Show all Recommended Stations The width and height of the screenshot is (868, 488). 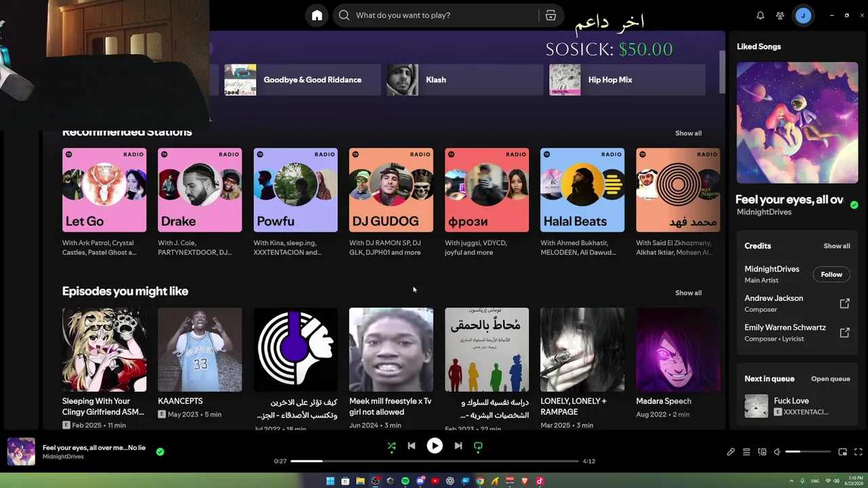click(x=688, y=134)
